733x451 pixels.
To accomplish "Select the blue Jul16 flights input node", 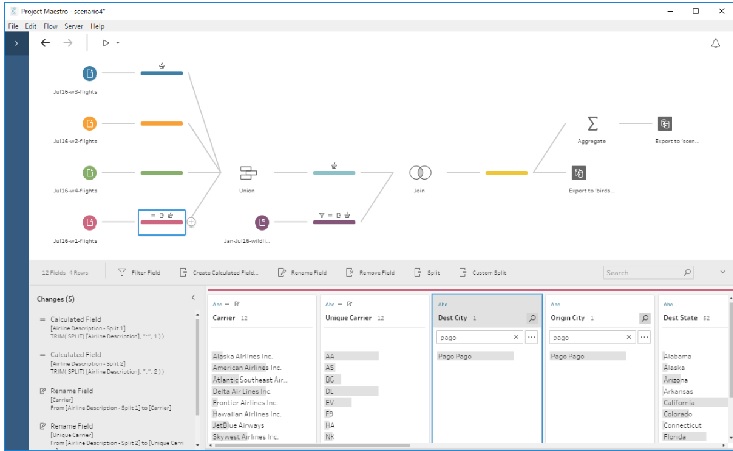I will 90,74.
